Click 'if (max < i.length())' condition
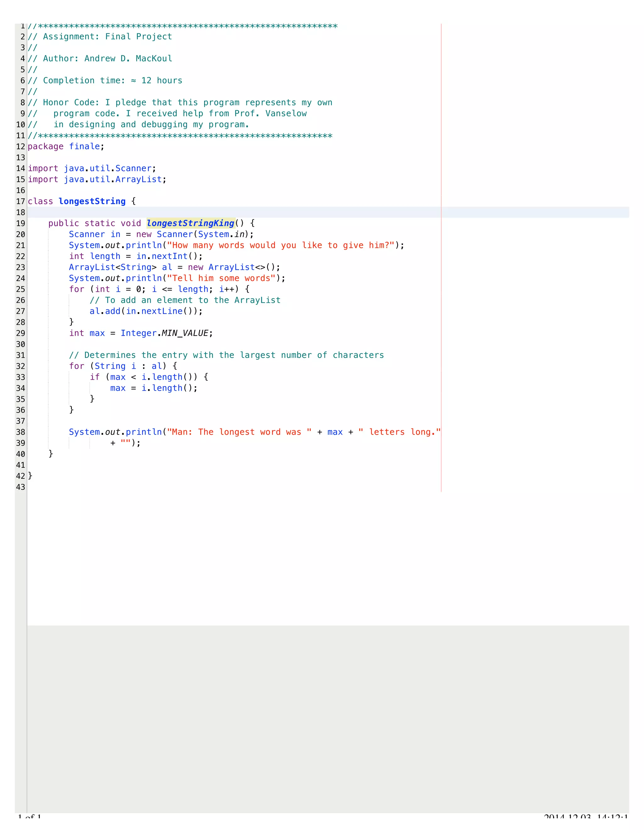The image size is (644, 833). [x=144, y=377]
